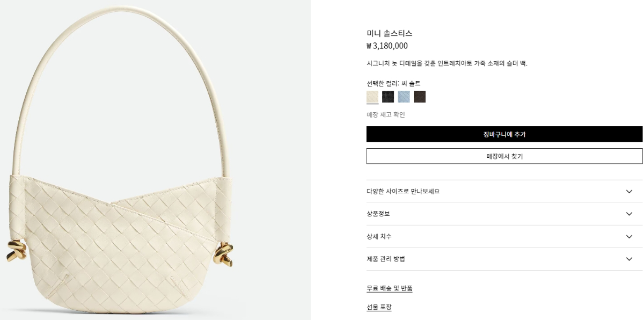The height and width of the screenshot is (320, 644).
Task: Open the 제품 관리 방법 section label
Action: click(x=386, y=259)
